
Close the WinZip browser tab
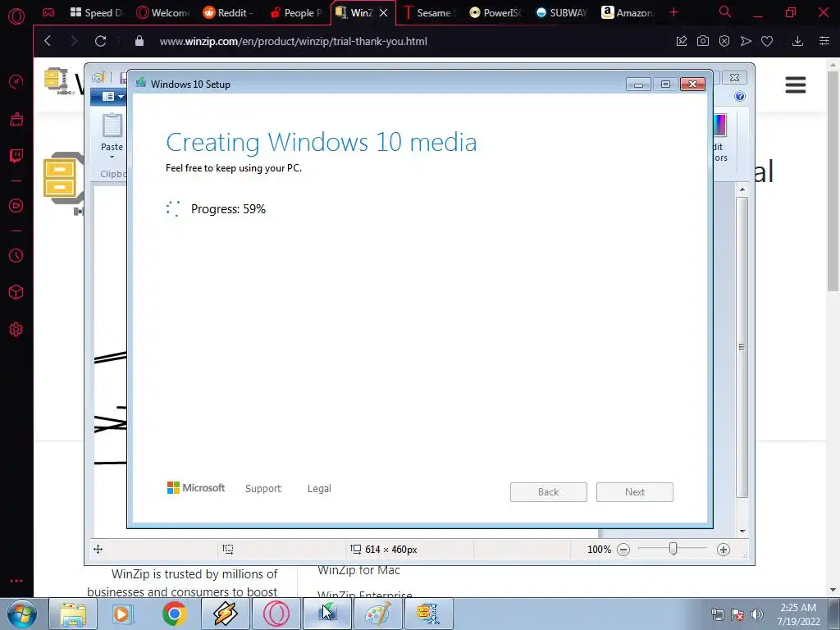click(x=384, y=13)
